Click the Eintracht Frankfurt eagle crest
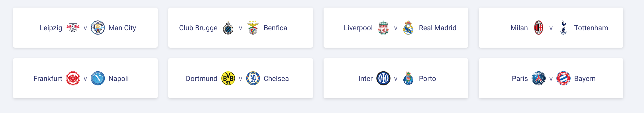 click(73, 79)
